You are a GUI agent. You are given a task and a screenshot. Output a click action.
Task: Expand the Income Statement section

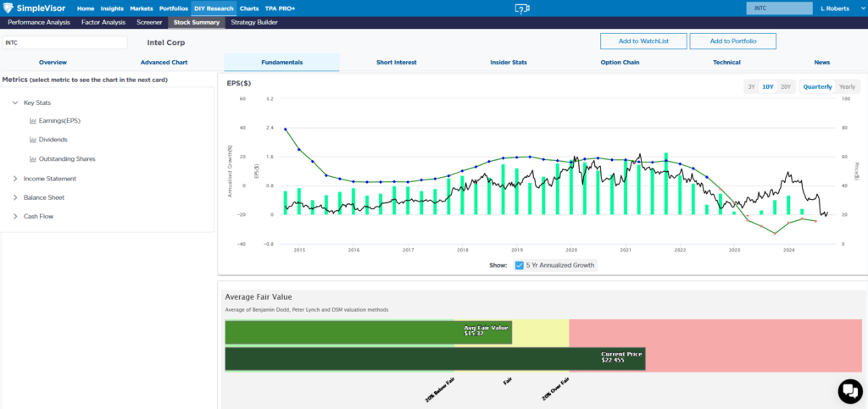15,179
